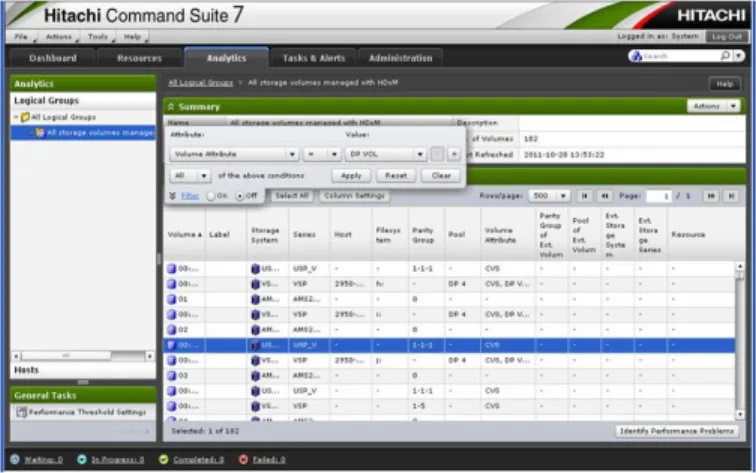This screenshot has height=473, width=756.
Task: Open the Summary Actions dropdown
Action: (714, 106)
